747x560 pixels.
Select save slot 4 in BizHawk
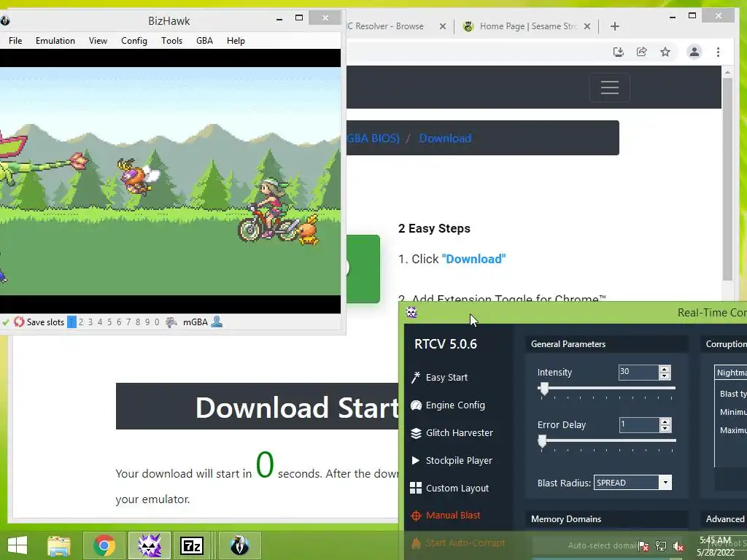click(100, 322)
